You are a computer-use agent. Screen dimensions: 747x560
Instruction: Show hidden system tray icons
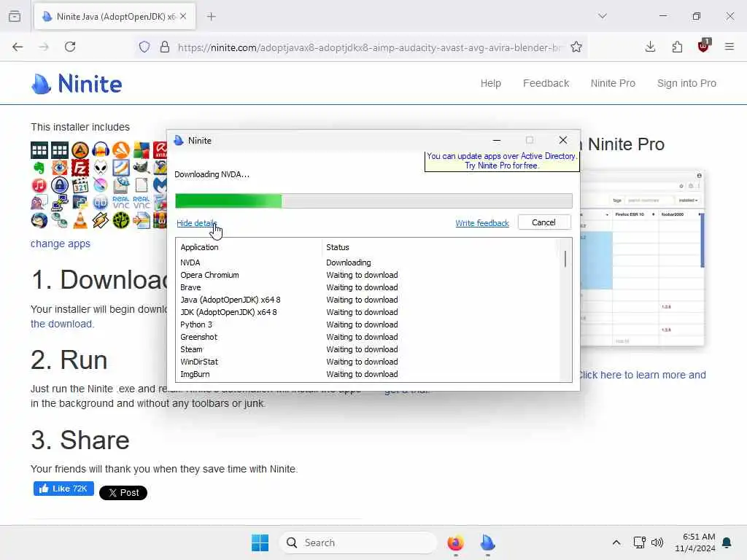point(616,542)
